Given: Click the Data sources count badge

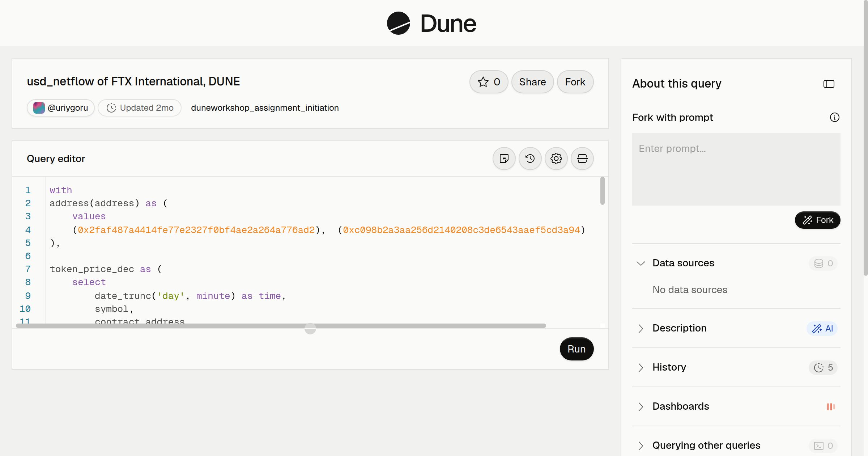Looking at the screenshot, I should point(823,263).
